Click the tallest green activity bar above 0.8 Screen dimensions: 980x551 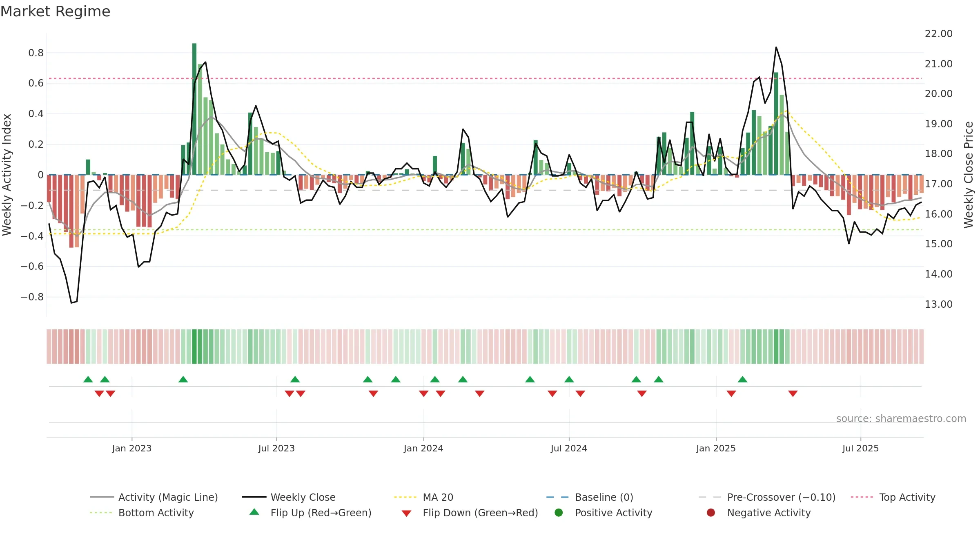tap(194, 109)
